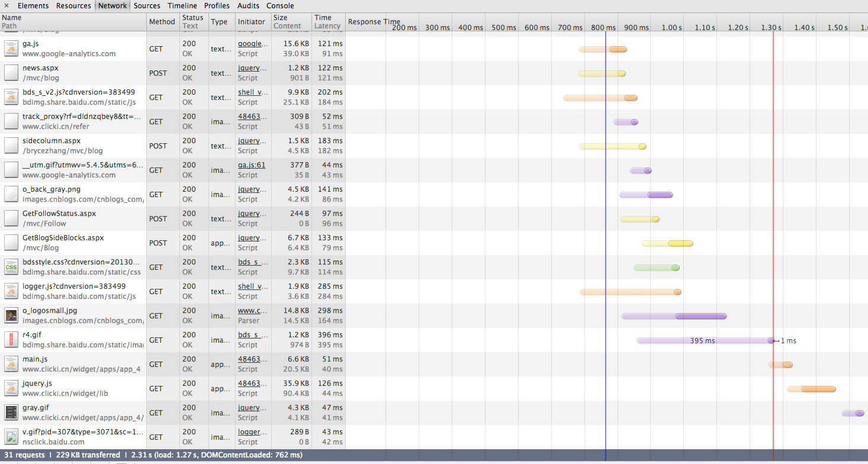Click the gray.gif image icon
The image size is (868, 464).
pos(11,413)
